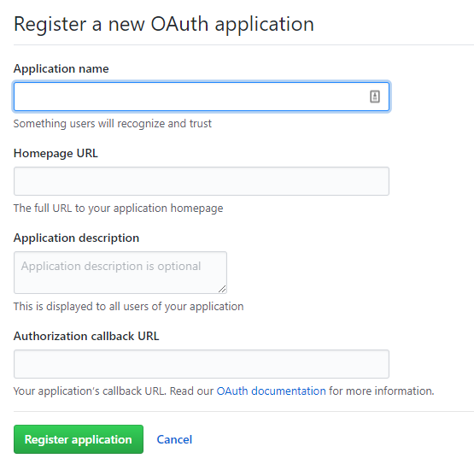Open the OAuth documentation link
474x476 pixels.
tap(271, 391)
